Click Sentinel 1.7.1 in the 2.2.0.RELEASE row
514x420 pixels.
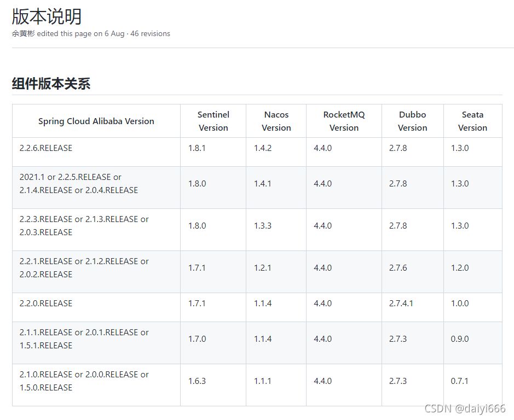[x=213, y=307]
